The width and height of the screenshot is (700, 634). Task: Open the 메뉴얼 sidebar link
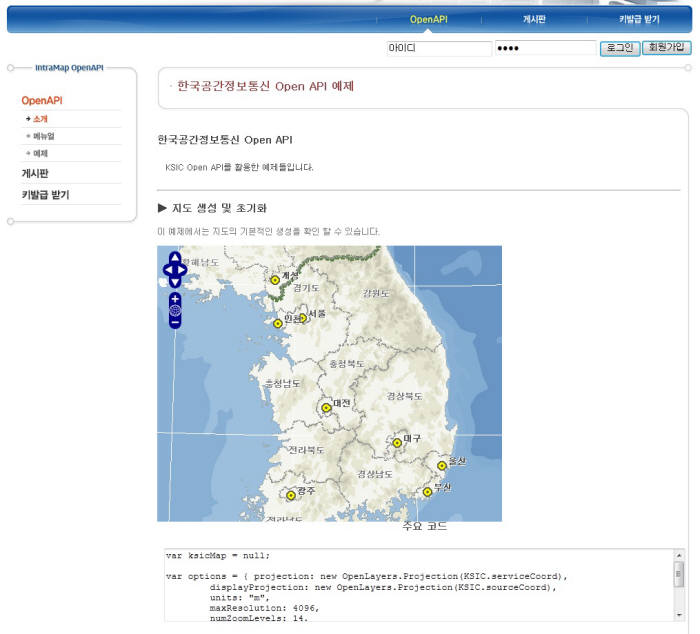point(44,136)
